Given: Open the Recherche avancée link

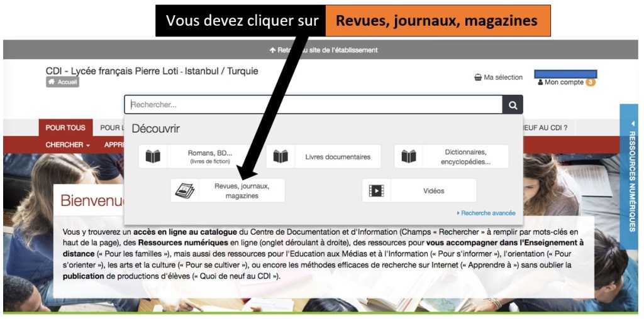Looking at the screenshot, I should [x=487, y=213].
